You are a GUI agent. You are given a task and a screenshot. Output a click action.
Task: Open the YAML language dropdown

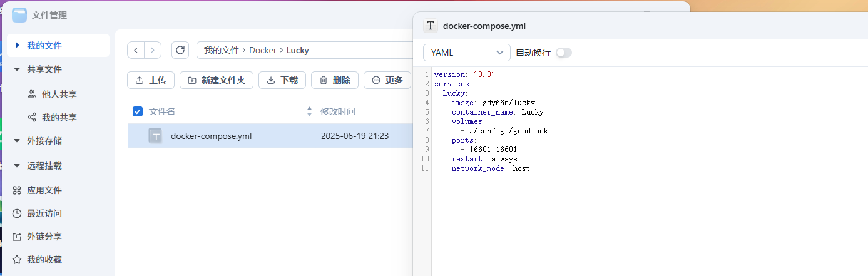466,53
